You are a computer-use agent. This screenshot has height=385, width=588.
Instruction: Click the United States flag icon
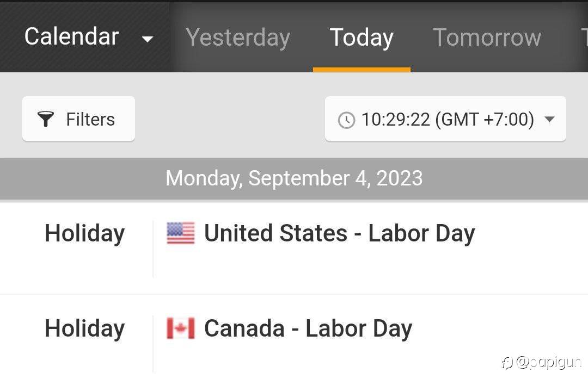tap(180, 233)
